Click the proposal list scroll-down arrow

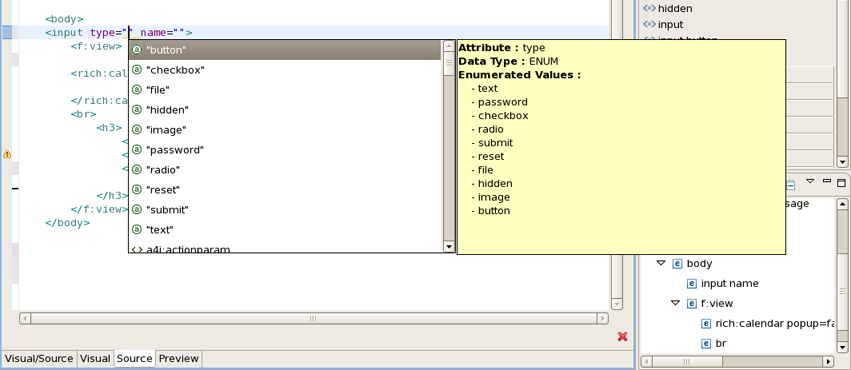coord(449,247)
